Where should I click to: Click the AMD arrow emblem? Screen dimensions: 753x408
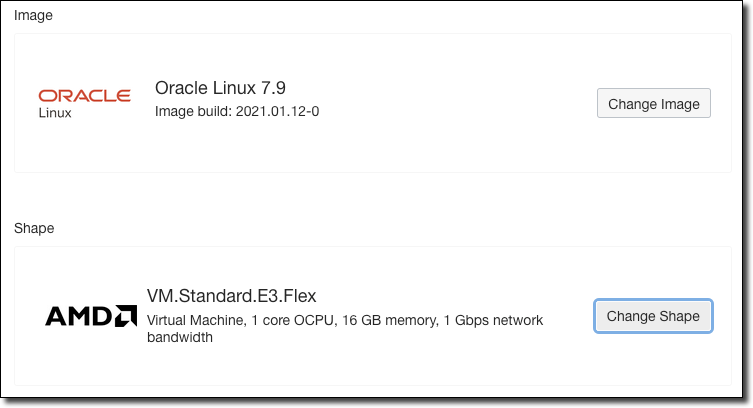coord(126,316)
